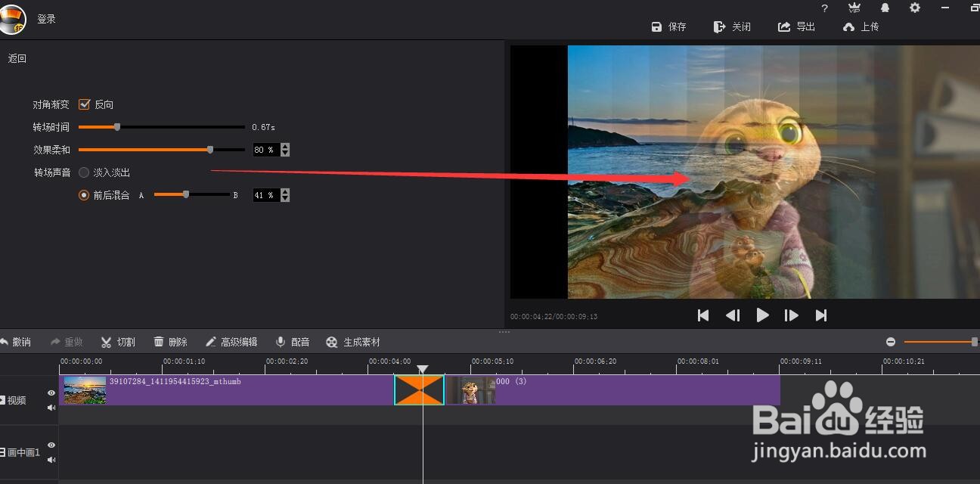The width and height of the screenshot is (980, 484).
Task: Click the 登录 login link
Action: coord(47,19)
